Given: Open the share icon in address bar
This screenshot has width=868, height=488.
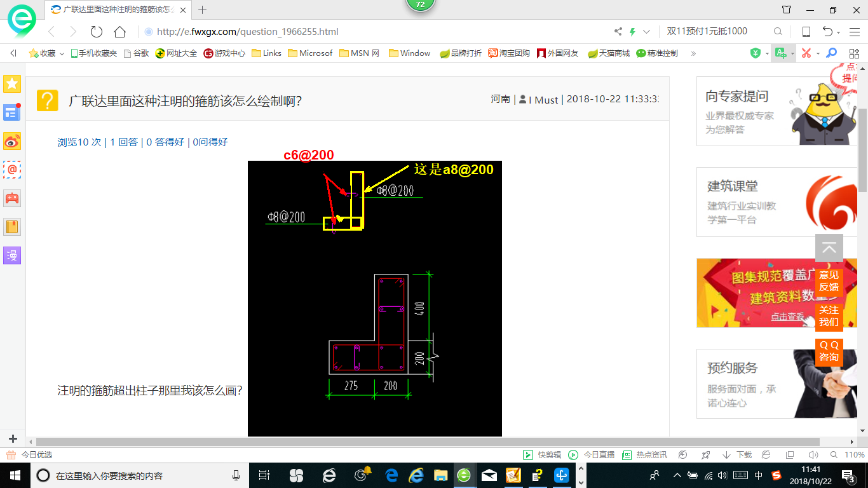Looking at the screenshot, I should tap(618, 32).
